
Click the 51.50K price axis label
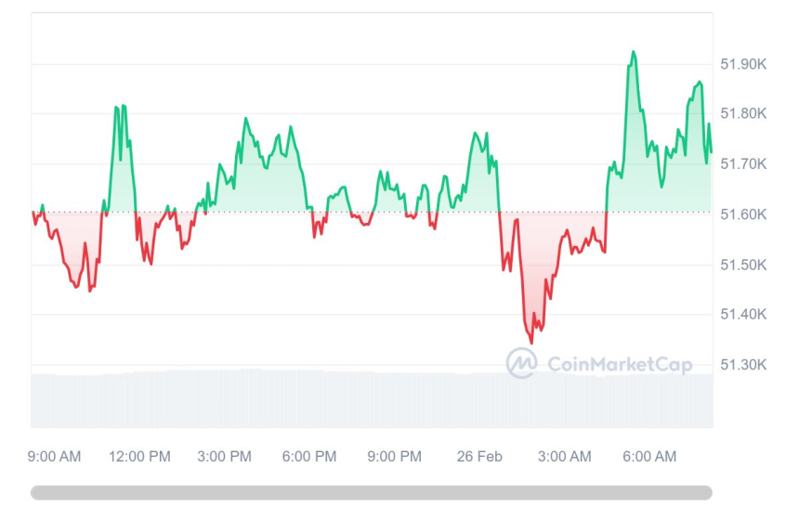[743, 265]
